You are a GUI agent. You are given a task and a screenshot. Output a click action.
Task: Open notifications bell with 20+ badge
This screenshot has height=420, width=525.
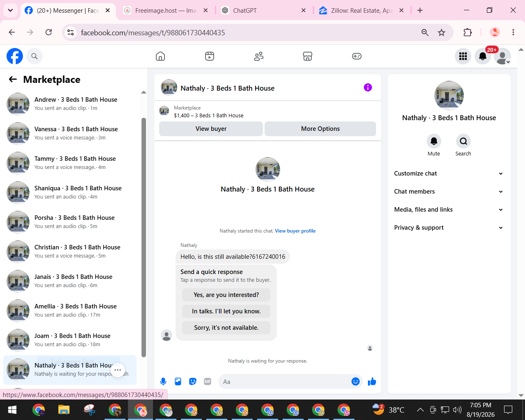[x=483, y=56]
